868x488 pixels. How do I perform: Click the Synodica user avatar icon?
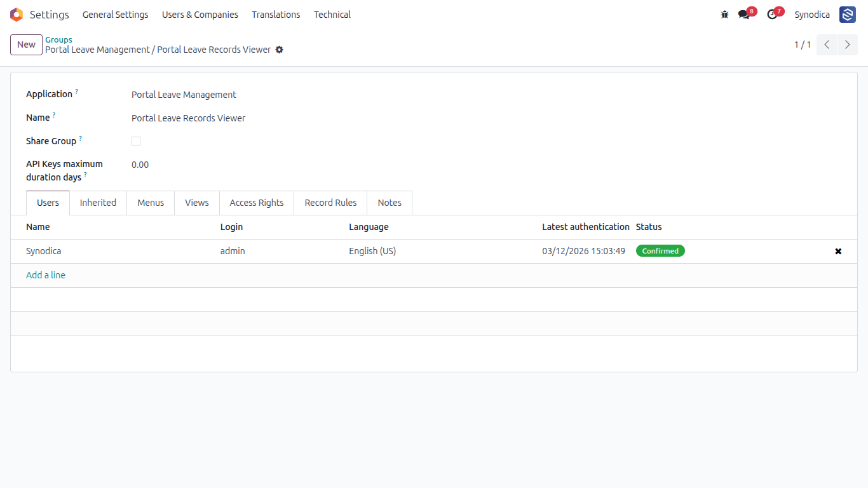coord(848,15)
